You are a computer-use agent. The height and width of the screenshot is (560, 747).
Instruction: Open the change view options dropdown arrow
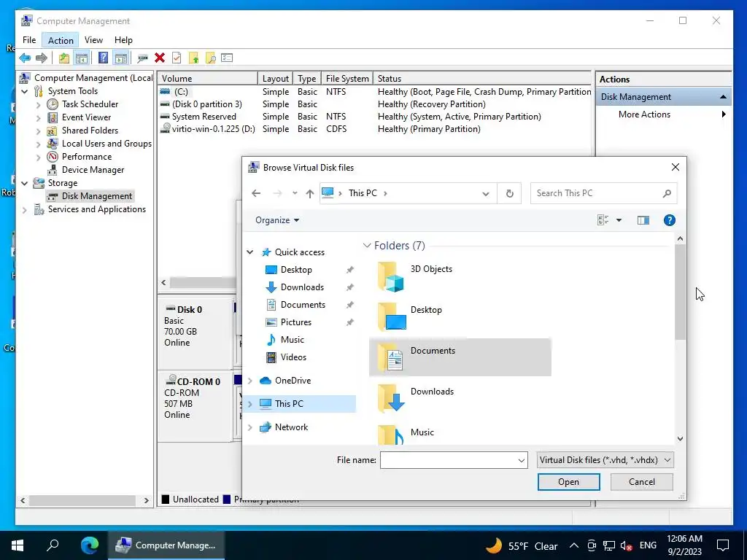[619, 220]
